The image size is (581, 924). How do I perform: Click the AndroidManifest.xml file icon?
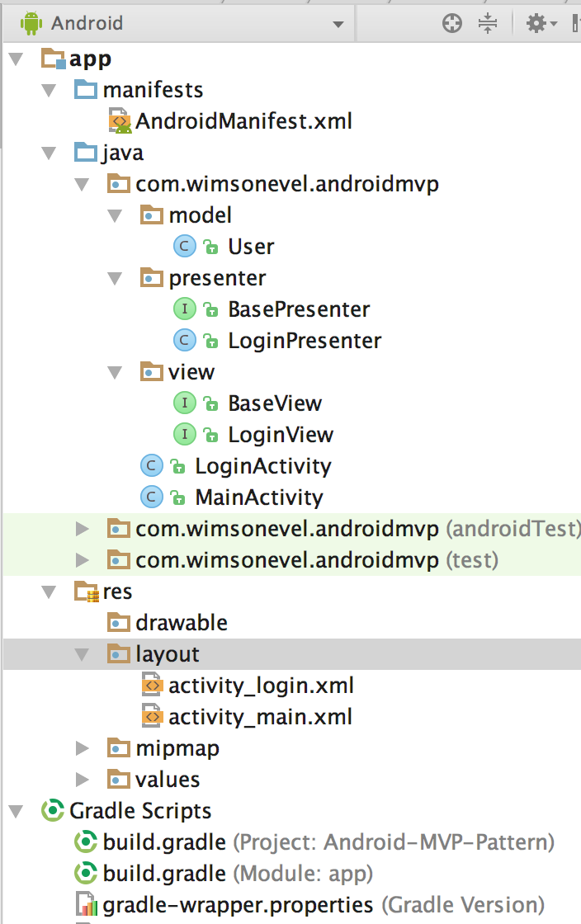pos(121,120)
